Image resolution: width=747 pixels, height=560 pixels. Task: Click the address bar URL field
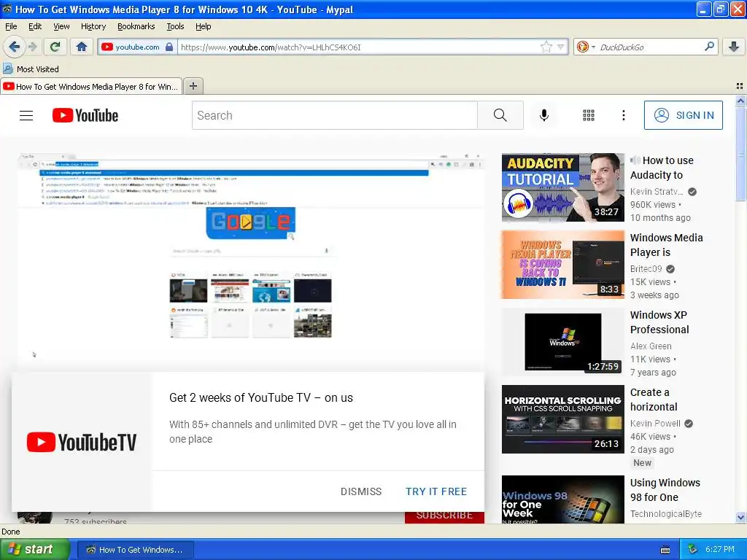tap(360, 47)
